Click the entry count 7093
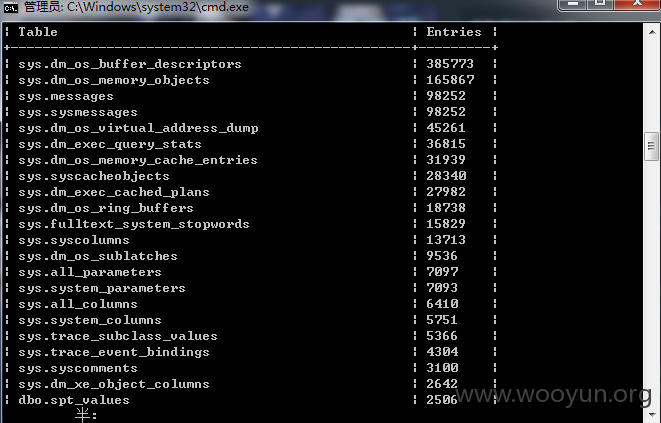 pyautogui.click(x=442, y=288)
